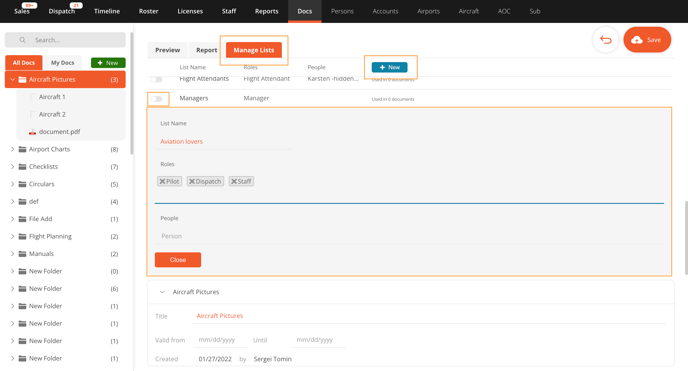This screenshot has width=688, height=371.
Task: Open the Sales menu
Action: click(x=22, y=11)
